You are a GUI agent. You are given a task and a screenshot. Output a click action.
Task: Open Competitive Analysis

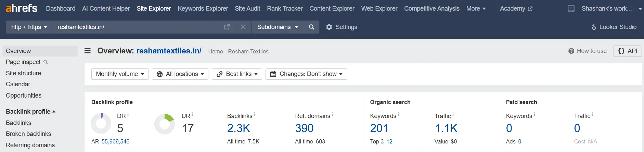(432, 9)
